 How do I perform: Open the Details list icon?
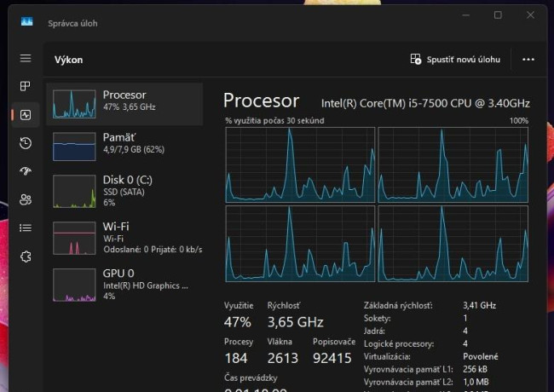pyautogui.click(x=26, y=228)
